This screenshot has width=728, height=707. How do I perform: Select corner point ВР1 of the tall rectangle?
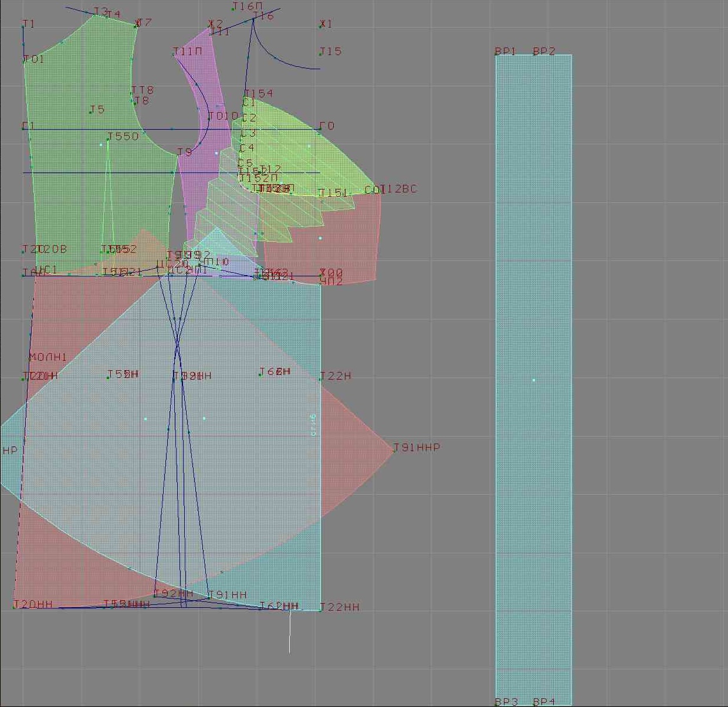pos(496,55)
